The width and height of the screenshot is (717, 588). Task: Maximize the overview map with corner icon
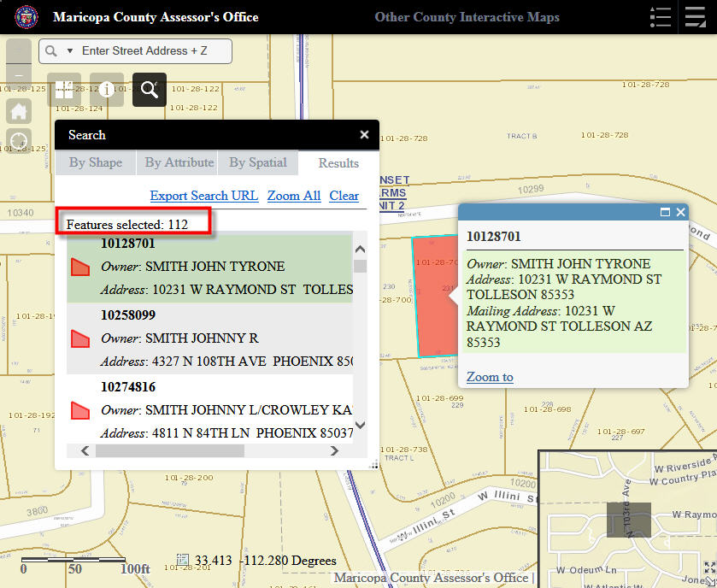pyautogui.click(x=710, y=567)
